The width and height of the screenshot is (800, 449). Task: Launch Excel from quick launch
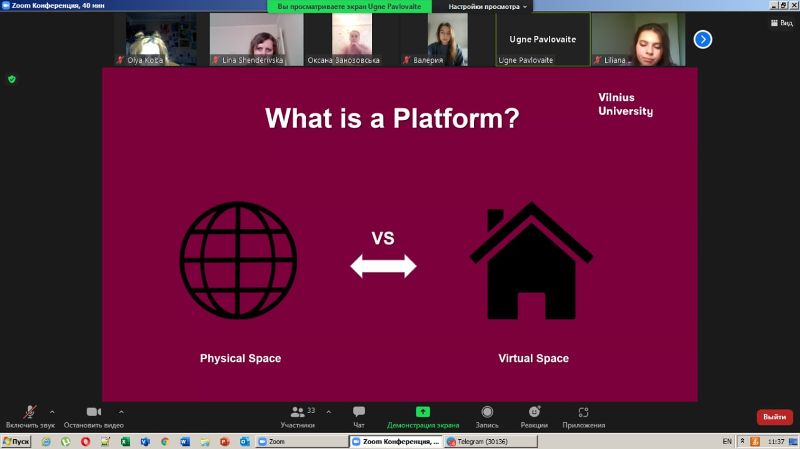125,441
